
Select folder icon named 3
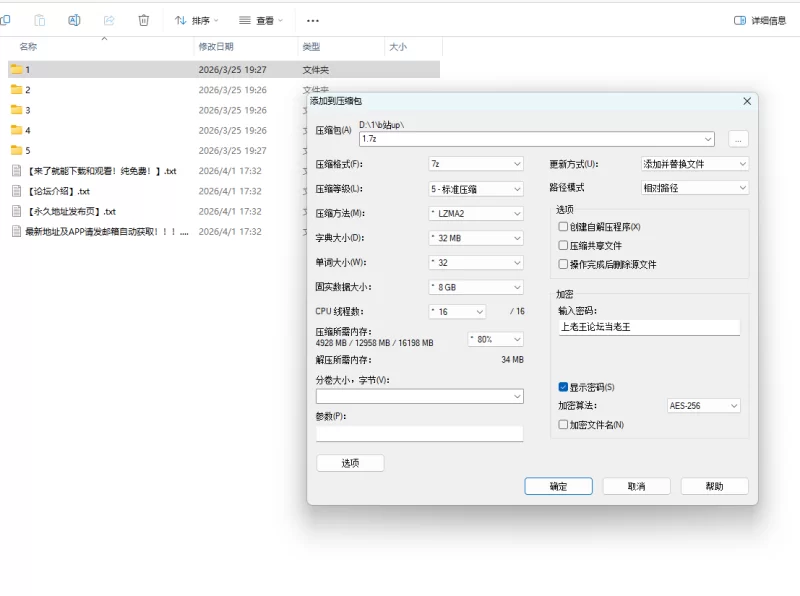pos(16,110)
